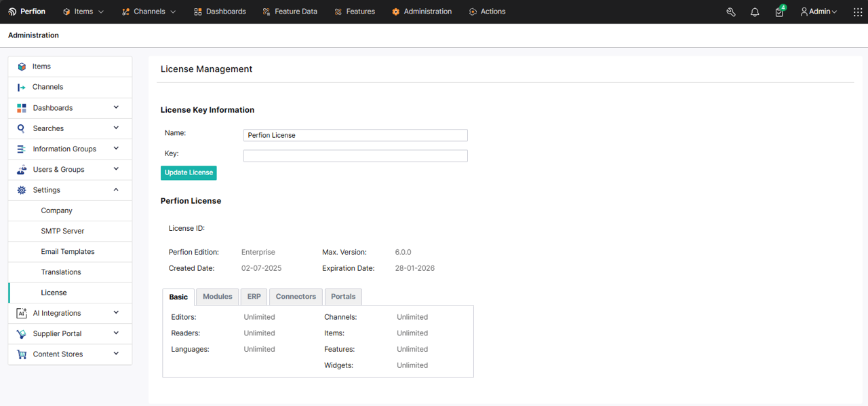Open Administration in top navigation
The width and height of the screenshot is (868, 406).
[x=422, y=12]
